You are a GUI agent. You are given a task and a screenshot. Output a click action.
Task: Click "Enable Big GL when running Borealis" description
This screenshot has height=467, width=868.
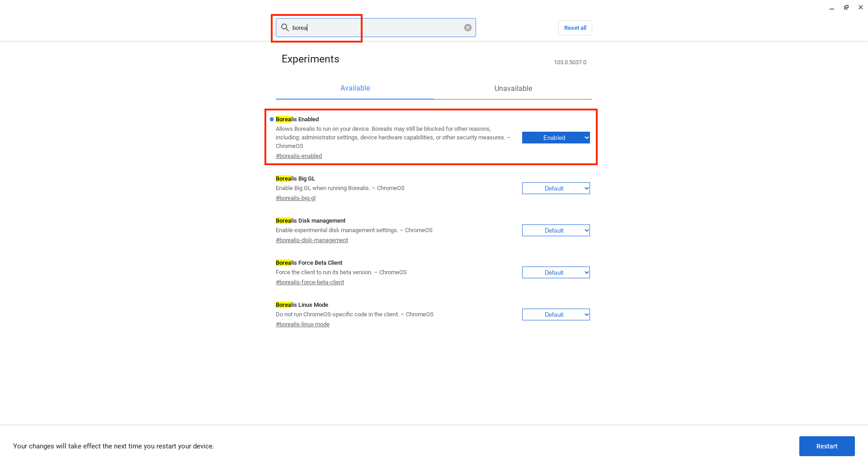click(x=340, y=188)
